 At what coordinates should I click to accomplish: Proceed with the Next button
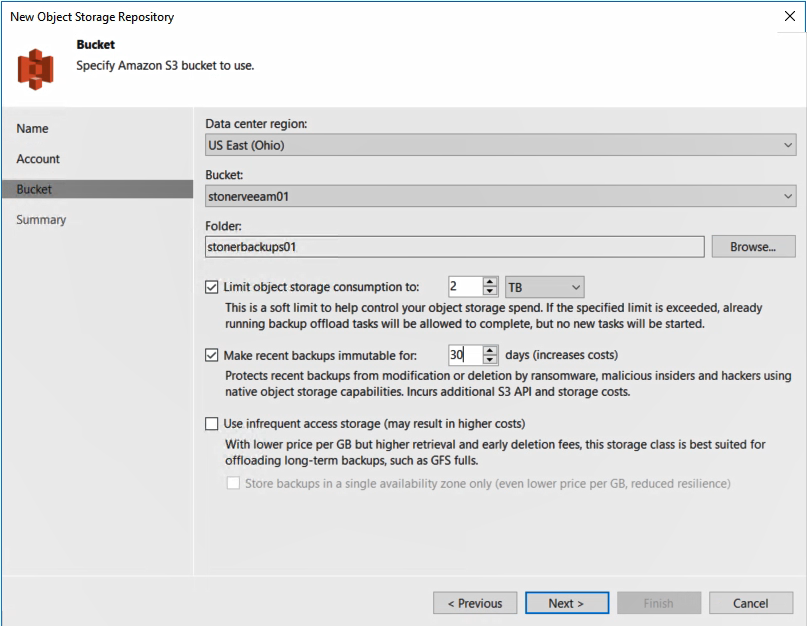tap(565, 603)
